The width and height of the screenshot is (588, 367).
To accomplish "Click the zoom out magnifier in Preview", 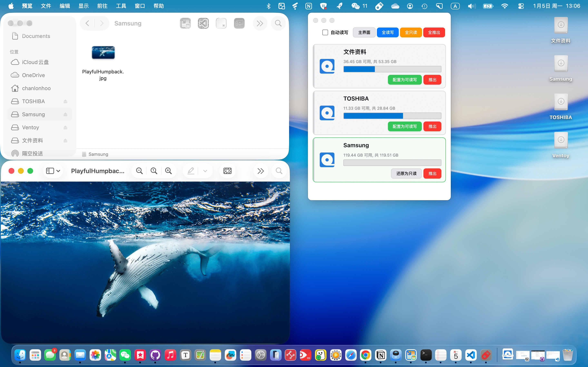I will (139, 171).
